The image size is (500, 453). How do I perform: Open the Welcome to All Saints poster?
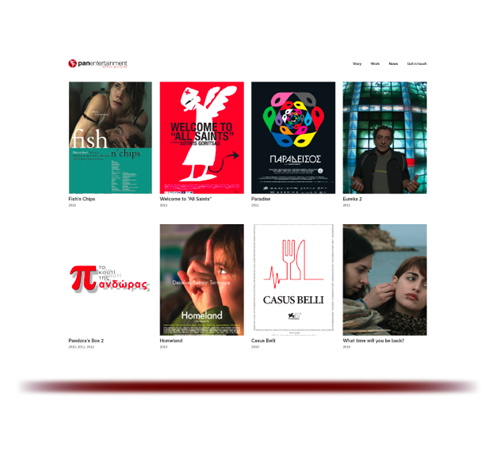click(202, 138)
